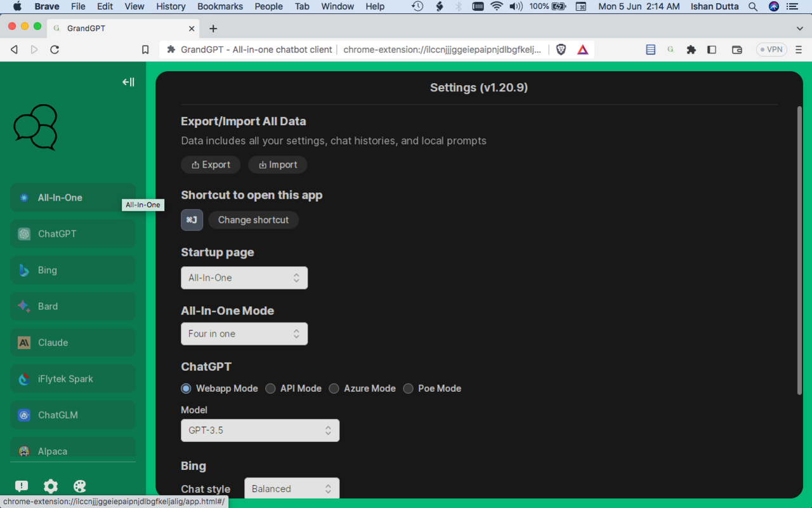Open the ChatGPT Model dropdown
Image resolution: width=812 pixels, height=508 pixels.
point(260,430)
